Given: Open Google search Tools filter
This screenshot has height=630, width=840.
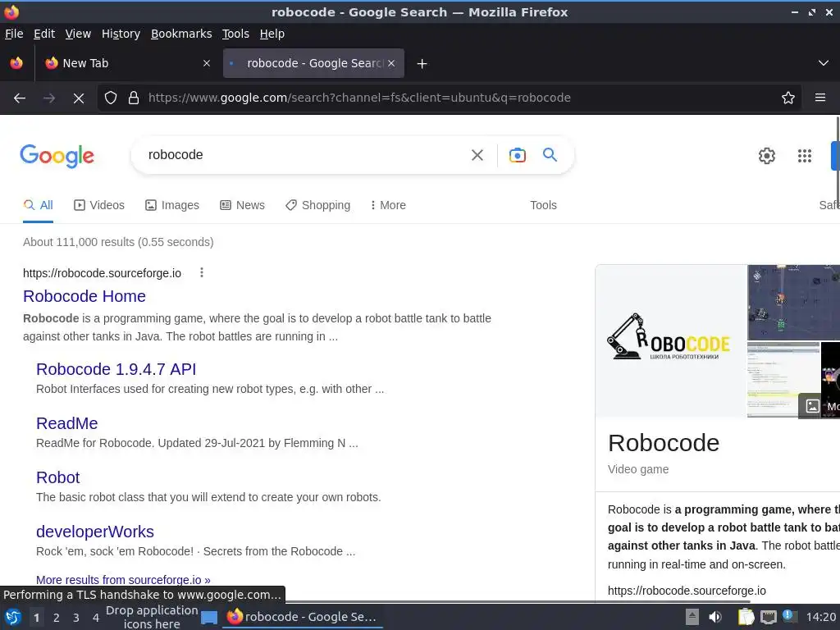Looking at the screenshot, I should (x=543, y=205).
